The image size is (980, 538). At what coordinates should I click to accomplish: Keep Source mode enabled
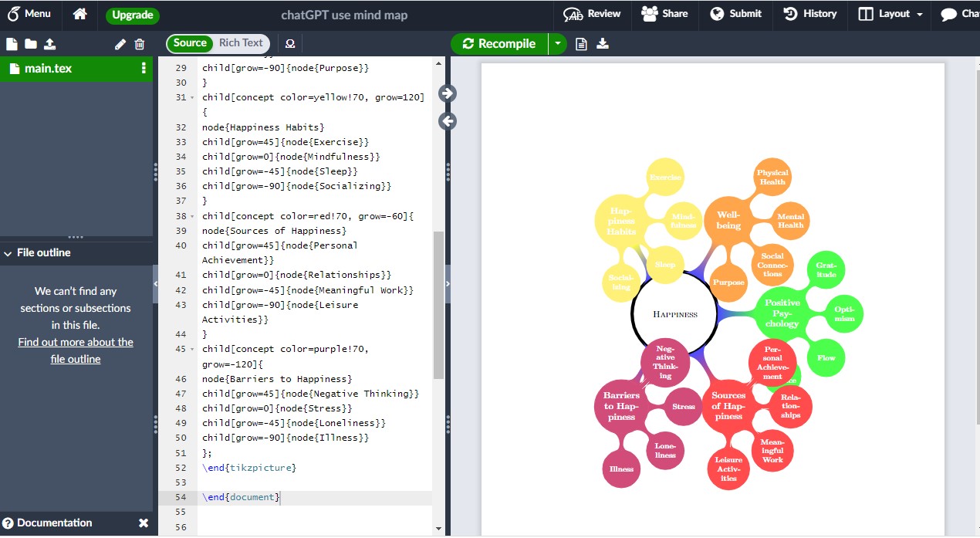(x=189, y=43)
